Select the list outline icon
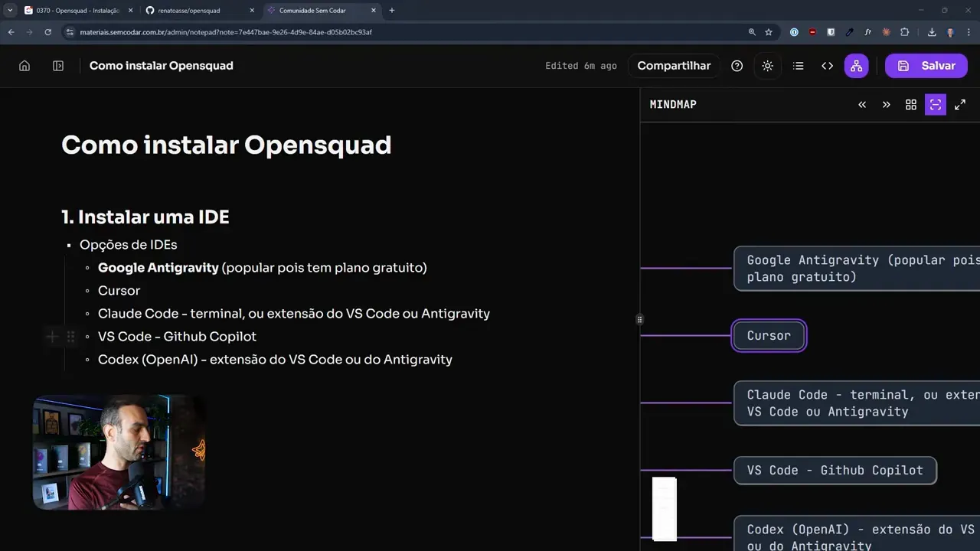The image size is (980, 551). 798,66
